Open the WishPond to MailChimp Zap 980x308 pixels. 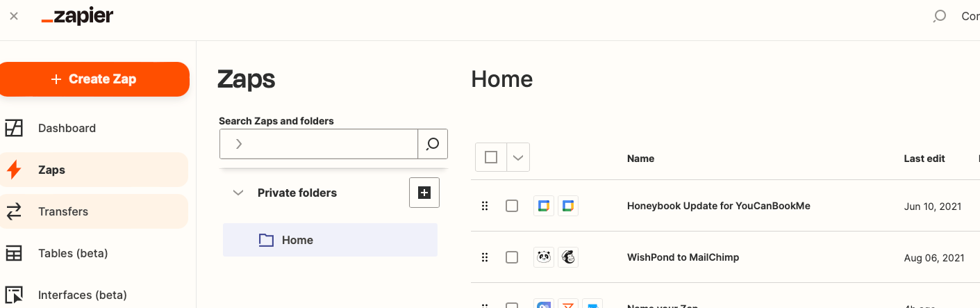683,257
